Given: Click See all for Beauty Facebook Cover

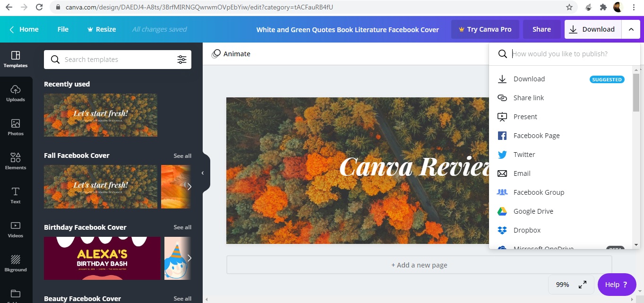Looking at the screenshot, I should coord(182,299).
